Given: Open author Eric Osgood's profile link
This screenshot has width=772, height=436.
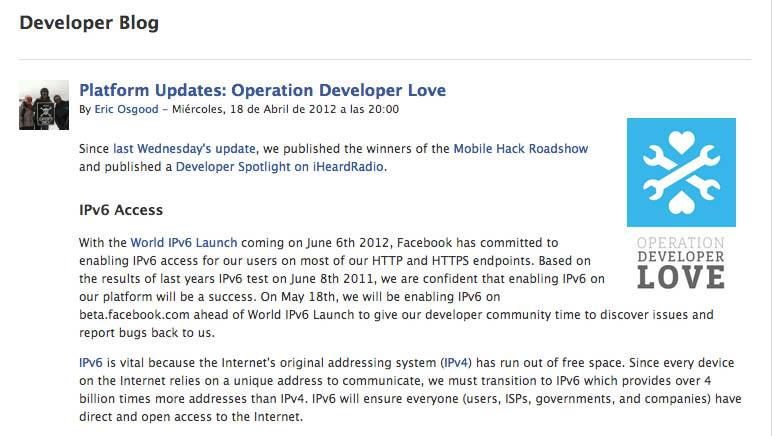Looking at the screenshot, I should (x=127, y=109).
